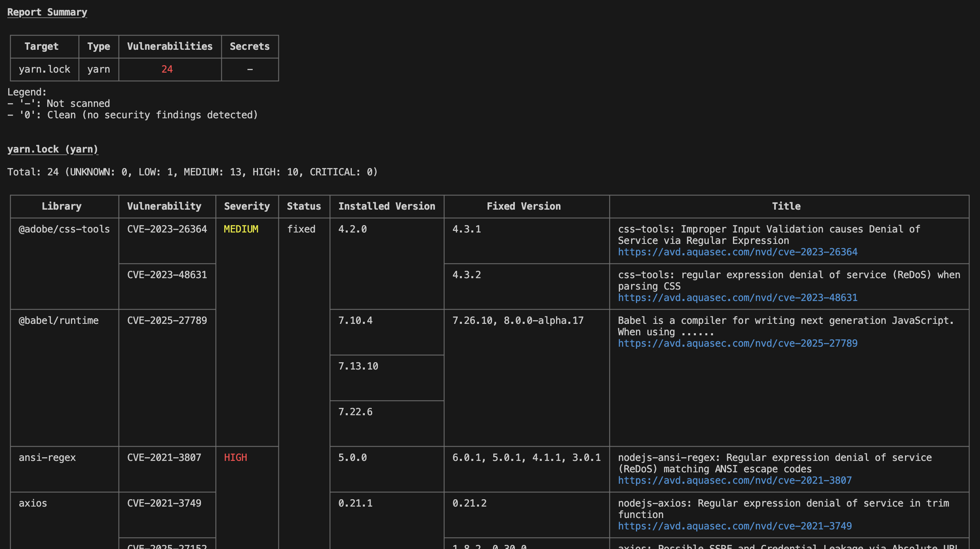Click installed version 4.2.0

click(x=353, y=229)
